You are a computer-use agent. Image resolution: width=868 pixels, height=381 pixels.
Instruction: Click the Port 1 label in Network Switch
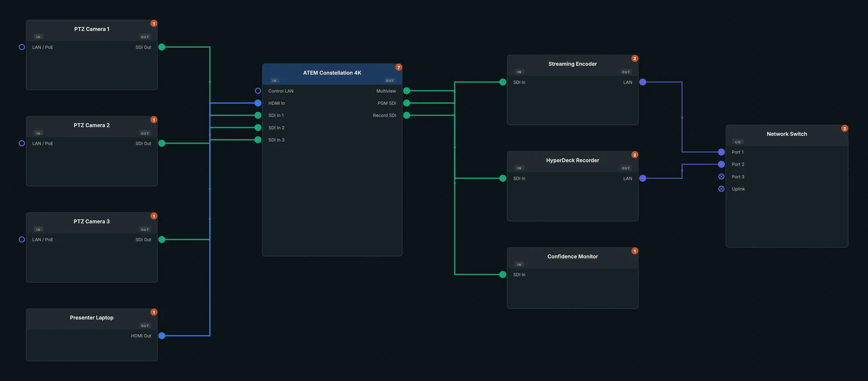738,152
